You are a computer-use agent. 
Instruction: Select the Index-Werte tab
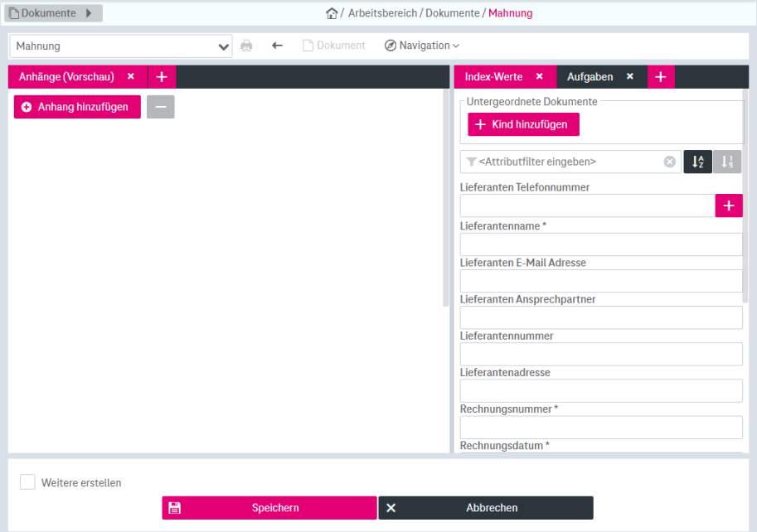(x=493, y=77)
